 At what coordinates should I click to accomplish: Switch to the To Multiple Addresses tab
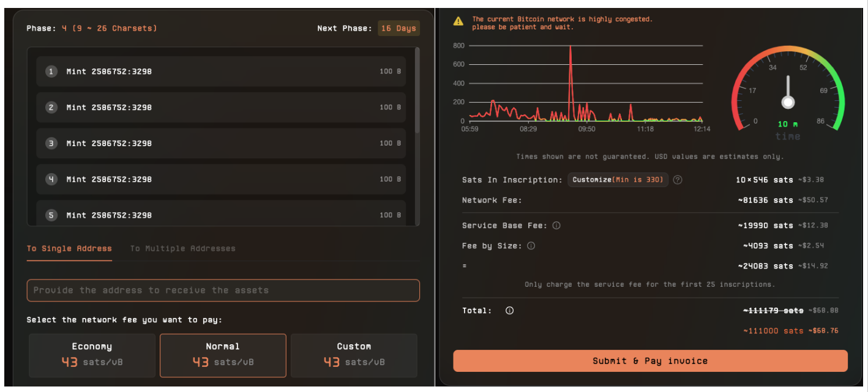tap(182, 248)
